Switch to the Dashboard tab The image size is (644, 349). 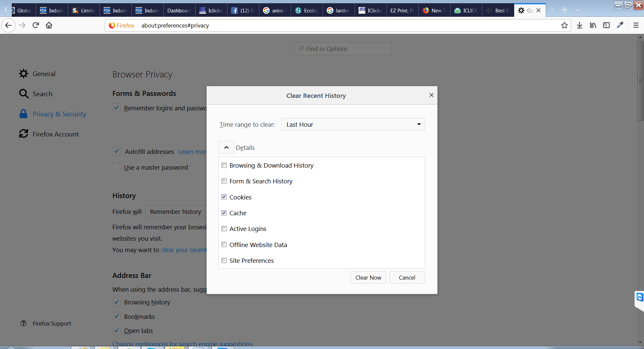click(x=179, y=10)
